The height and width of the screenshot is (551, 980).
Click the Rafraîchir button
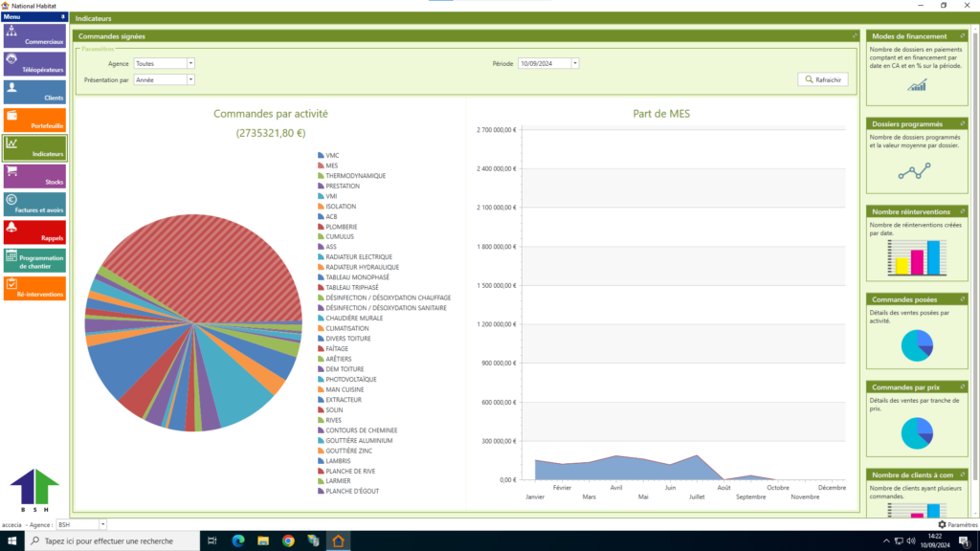(822, 80)
